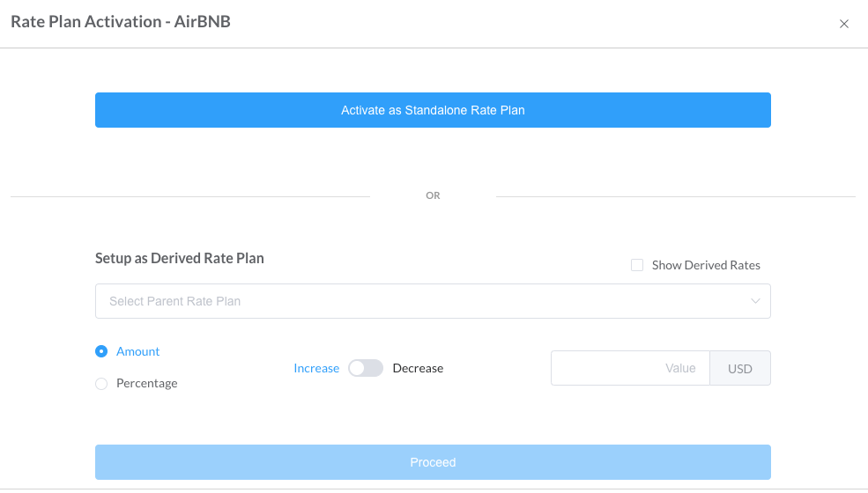This screenshot has width=868, height=493.
Task: Click the Select Parent Rate Plan placeholder text
Action: pos(175,301)
